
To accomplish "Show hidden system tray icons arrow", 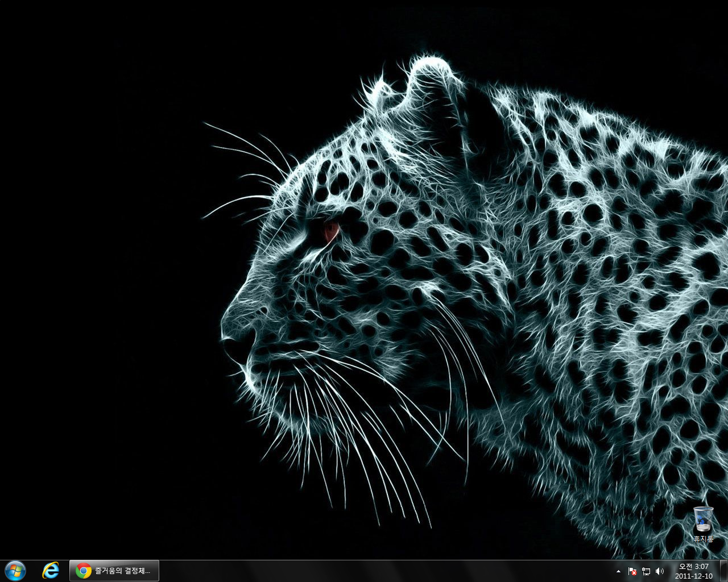I will pyautogui.click(x=618, y=571).
